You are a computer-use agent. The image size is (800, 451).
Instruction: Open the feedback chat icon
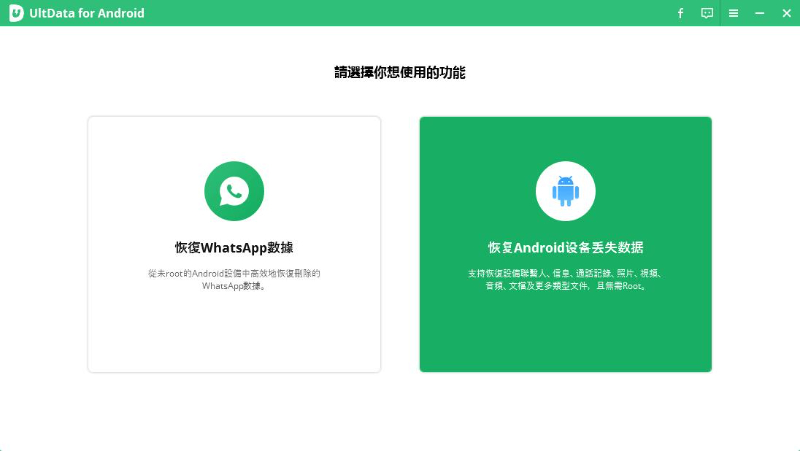point(707,13)
